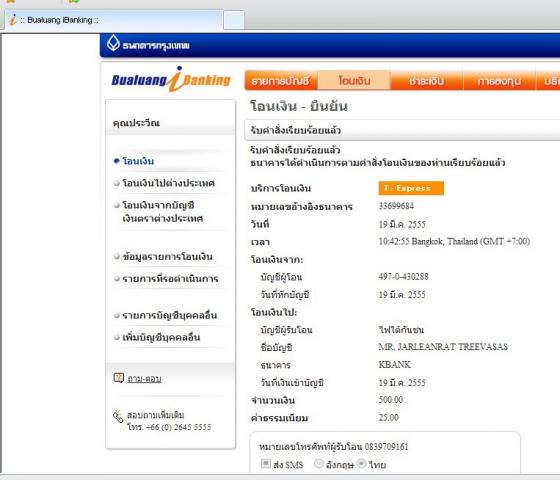560x480 pixels.
Task: Click the Bualuang iBanking tab favicon
Action: click(x=13, y=20)
